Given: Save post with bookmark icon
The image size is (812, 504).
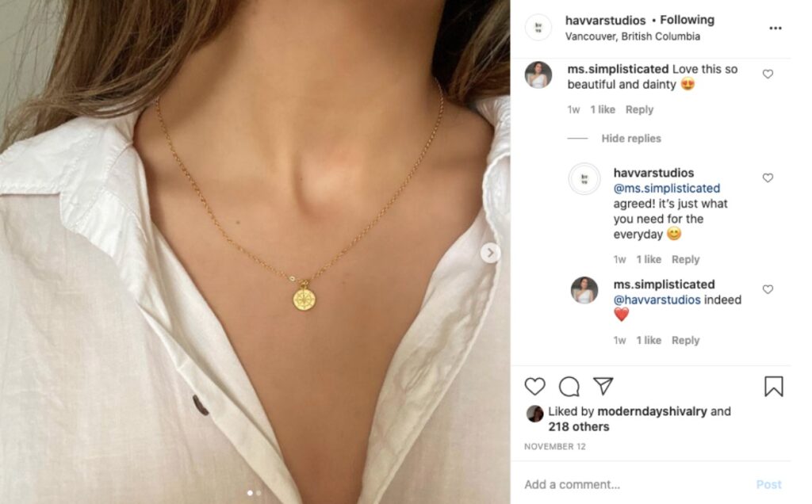Looking at the screenshot, I should click(x=774, y=386).
